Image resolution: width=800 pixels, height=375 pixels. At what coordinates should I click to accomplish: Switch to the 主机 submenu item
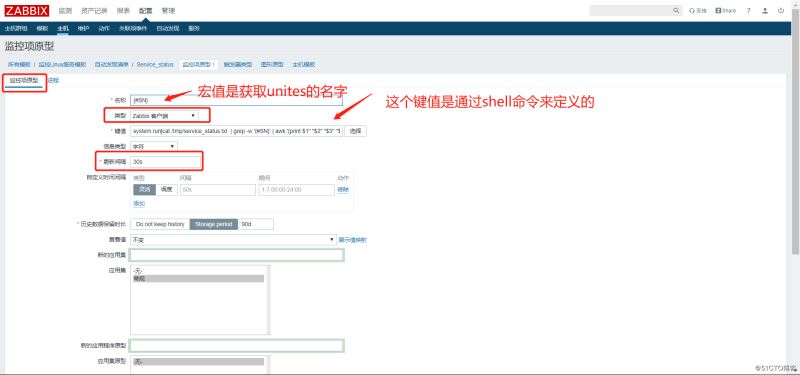point(62,29)
